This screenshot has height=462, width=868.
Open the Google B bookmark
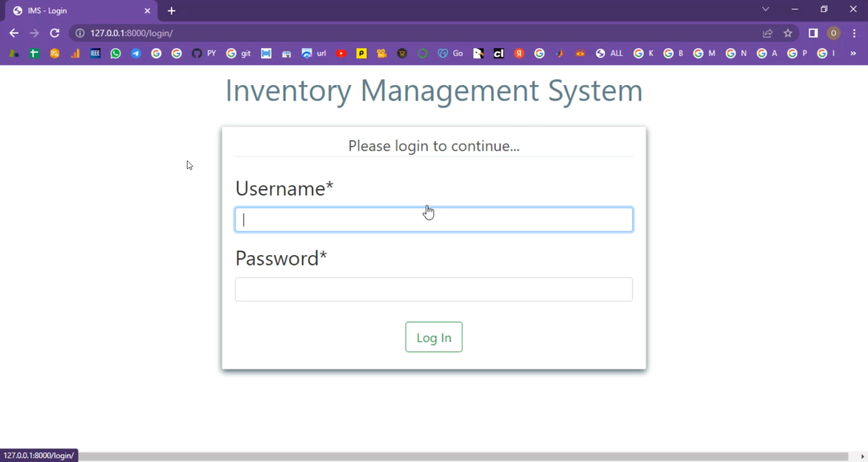click(674, 53)
